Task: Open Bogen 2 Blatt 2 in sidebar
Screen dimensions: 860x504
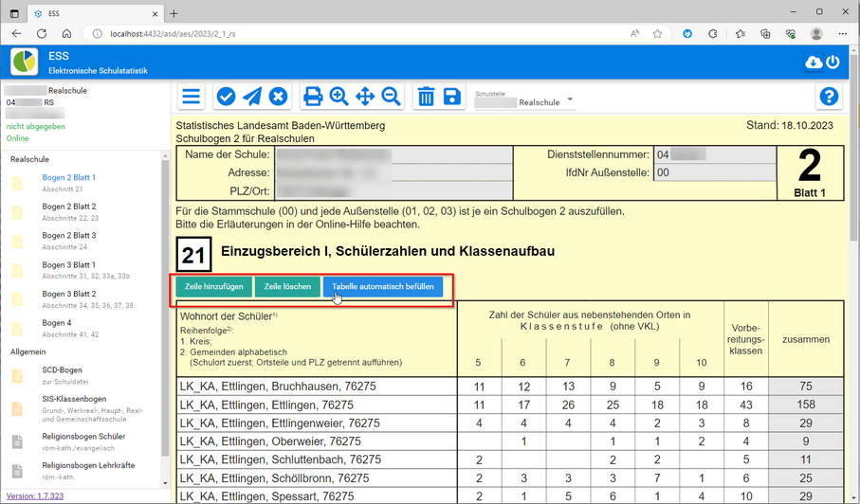Action: pyautogui.click(x=69, y=207)
